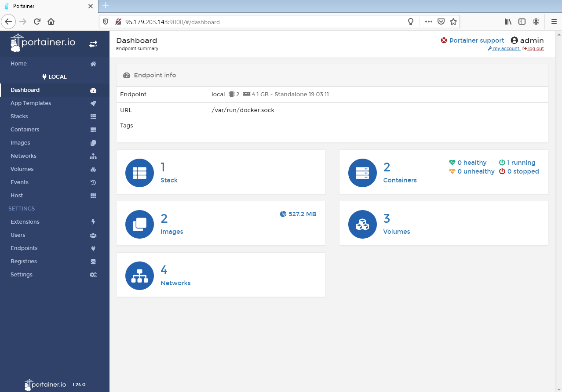Open a new browser tab
Viewport: 562px width, 392px height.
[x=106, y=6]
